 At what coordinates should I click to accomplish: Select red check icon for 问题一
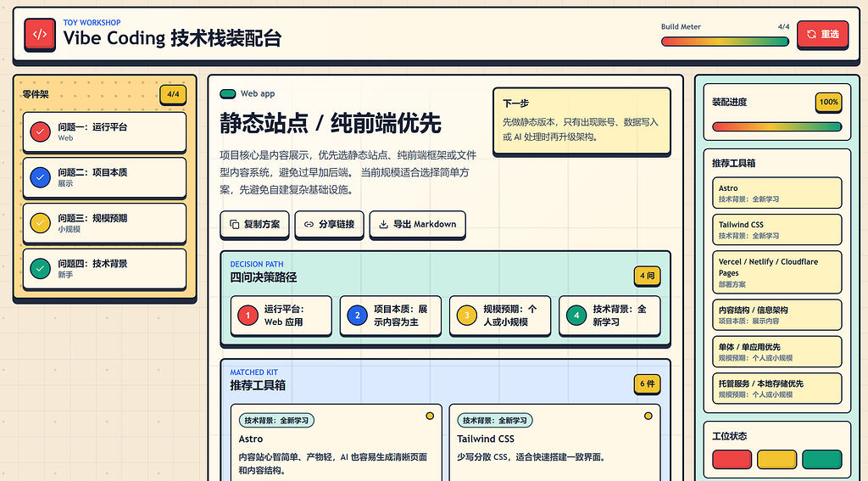pos(41,131)
